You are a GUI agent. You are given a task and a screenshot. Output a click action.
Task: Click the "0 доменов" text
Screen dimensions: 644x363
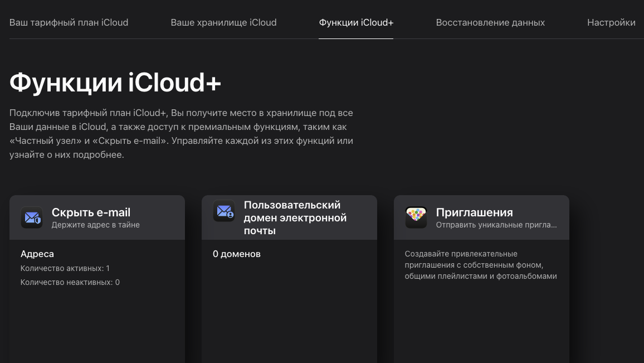pos(237,254)
